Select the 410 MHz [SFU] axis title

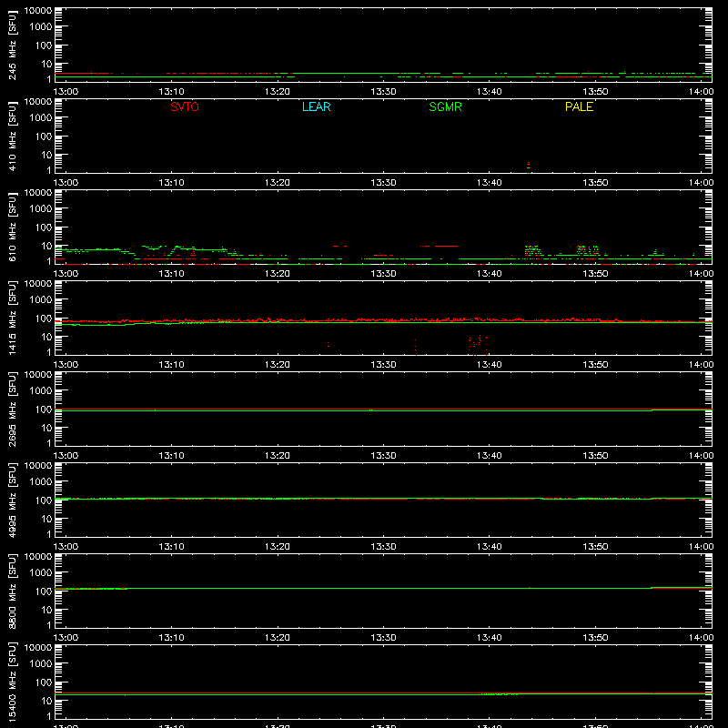[x=12, y=136]
